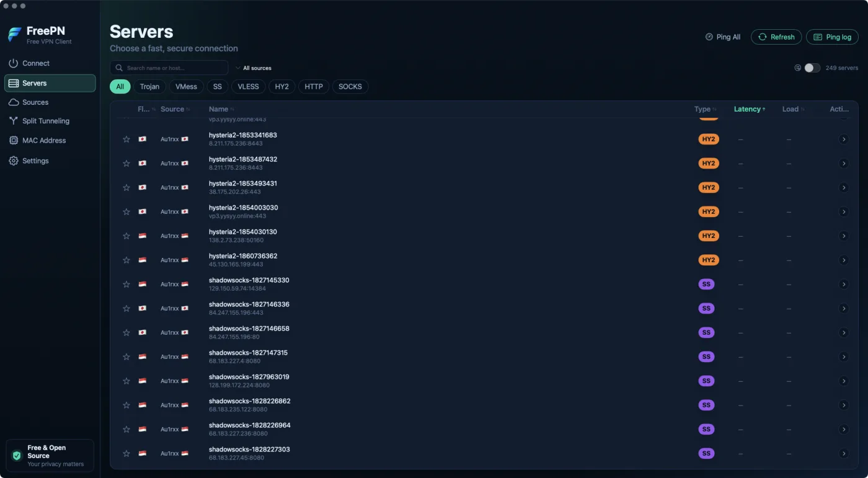
Task: Select the Trojan filter tab
Action: [x=149, y=87]
